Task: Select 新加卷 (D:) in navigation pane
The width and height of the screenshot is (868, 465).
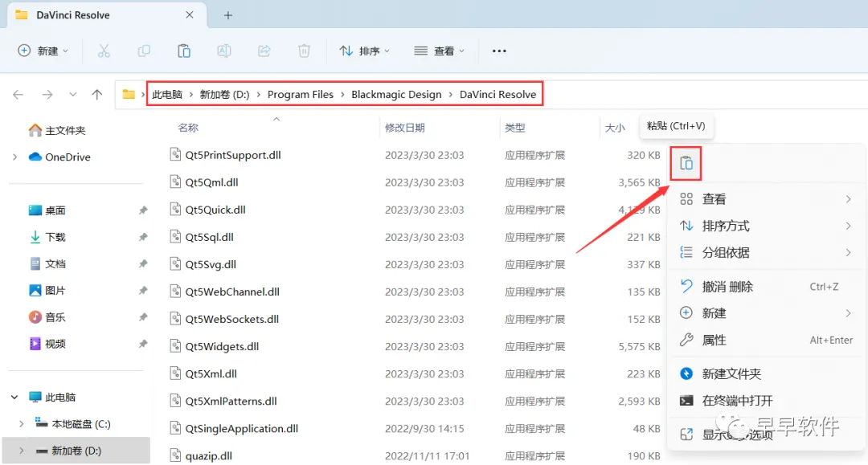Action: (68, 451)
